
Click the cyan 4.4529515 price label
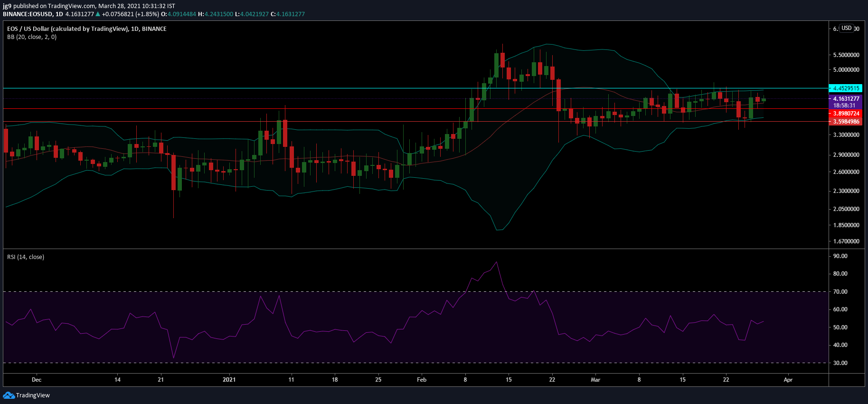(x=845, y=88)
